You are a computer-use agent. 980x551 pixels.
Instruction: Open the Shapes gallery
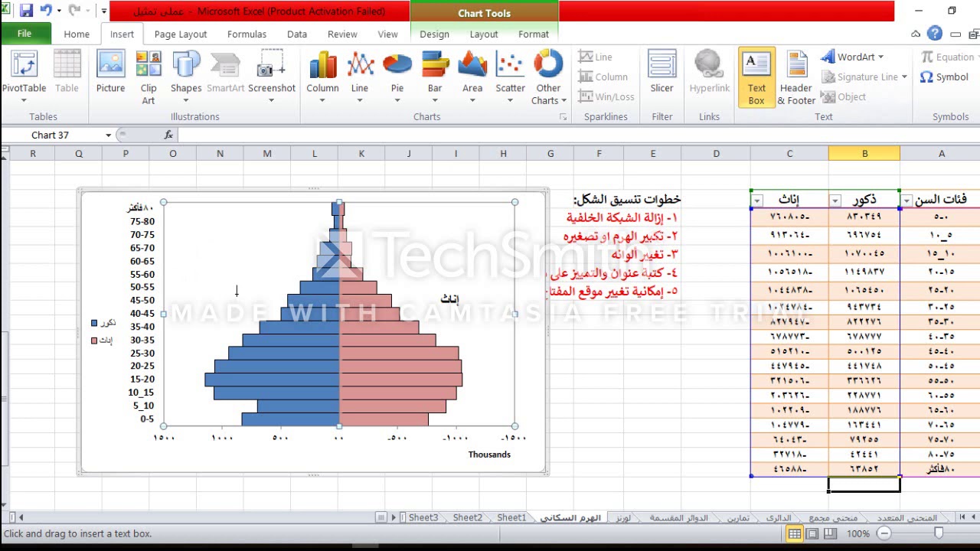pyautogui.click(x=186, y=77)
